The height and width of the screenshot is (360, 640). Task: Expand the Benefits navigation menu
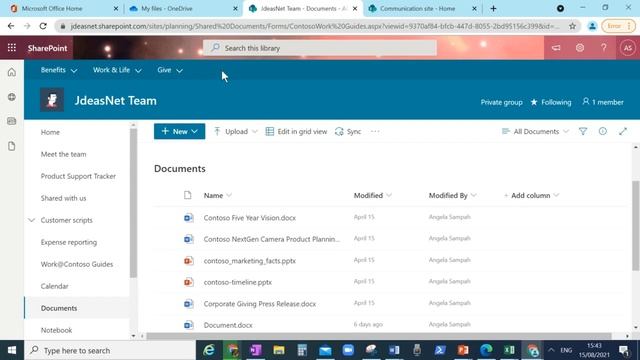(x=59, y=70)
